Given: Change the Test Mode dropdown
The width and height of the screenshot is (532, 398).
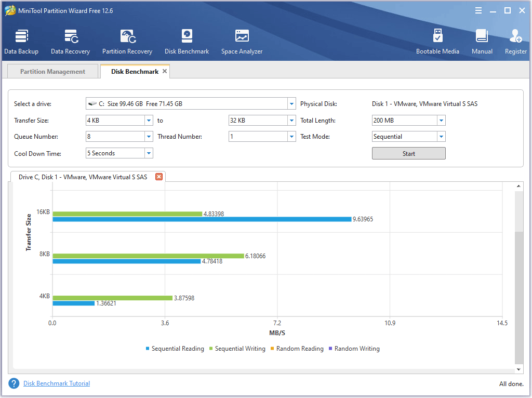Looking at the screenshot, I should 441,137.
